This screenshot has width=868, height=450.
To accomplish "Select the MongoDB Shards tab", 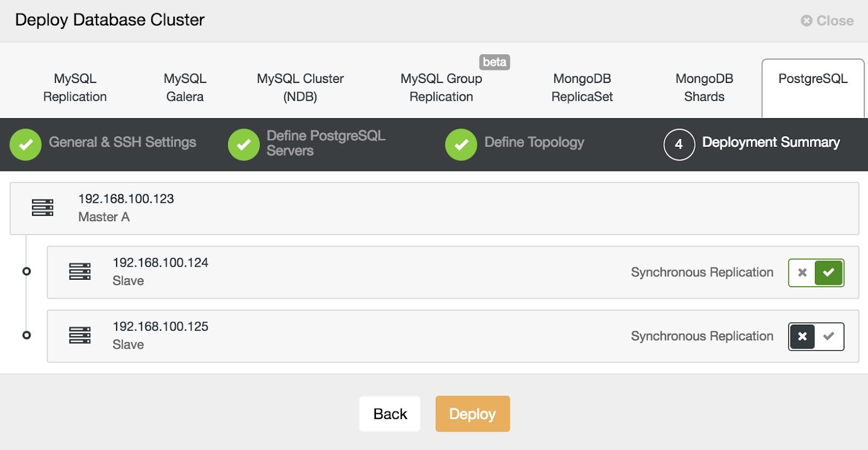I will (x=704, y=88).
